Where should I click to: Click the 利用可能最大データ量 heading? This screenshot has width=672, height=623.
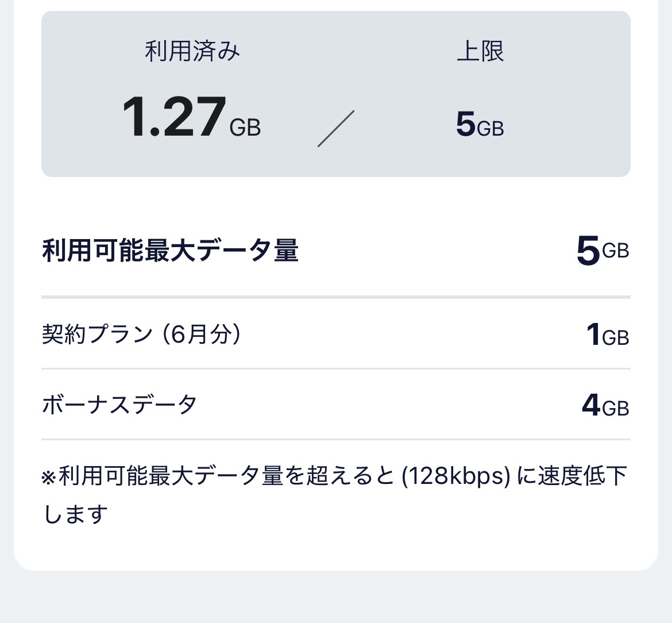pyautogui.click(x=170, y=251)
